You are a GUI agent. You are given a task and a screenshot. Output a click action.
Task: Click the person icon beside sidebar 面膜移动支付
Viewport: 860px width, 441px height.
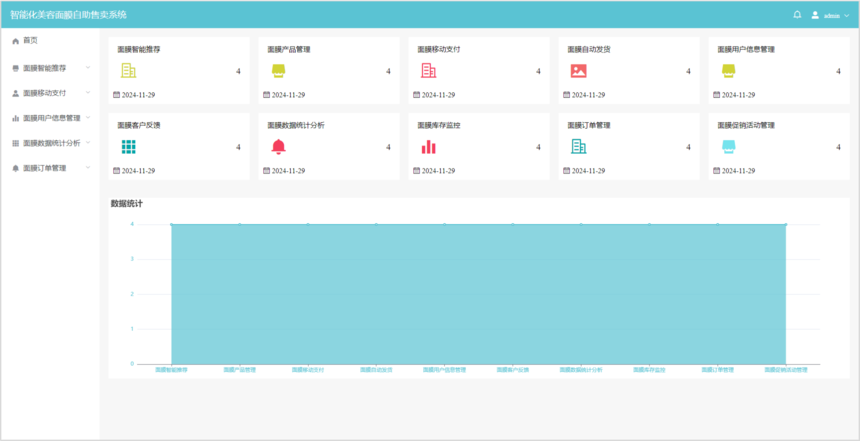pyautogui.click(x=15, y=94)
